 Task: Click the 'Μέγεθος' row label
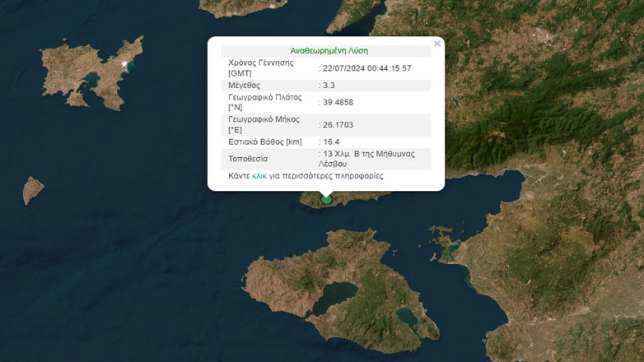point(245,85)
